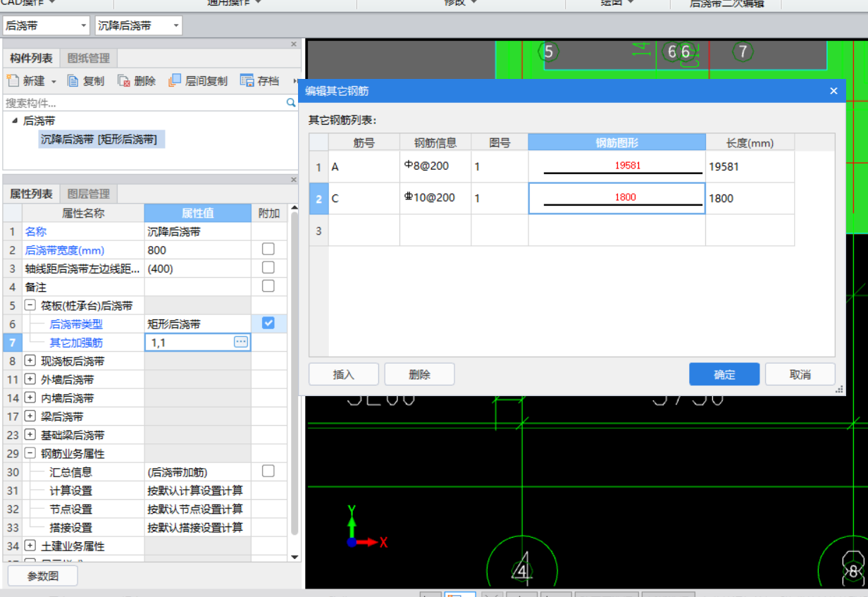Click the 删除 button in rebar dialog
The height and width of the screenshot is (597, 868).
[x=419, y=374]
